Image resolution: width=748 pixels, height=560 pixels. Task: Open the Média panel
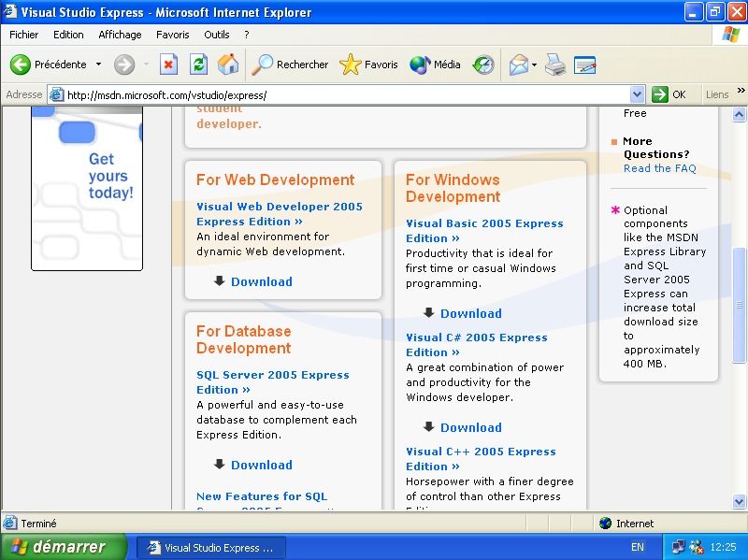(x=436, y=65)
